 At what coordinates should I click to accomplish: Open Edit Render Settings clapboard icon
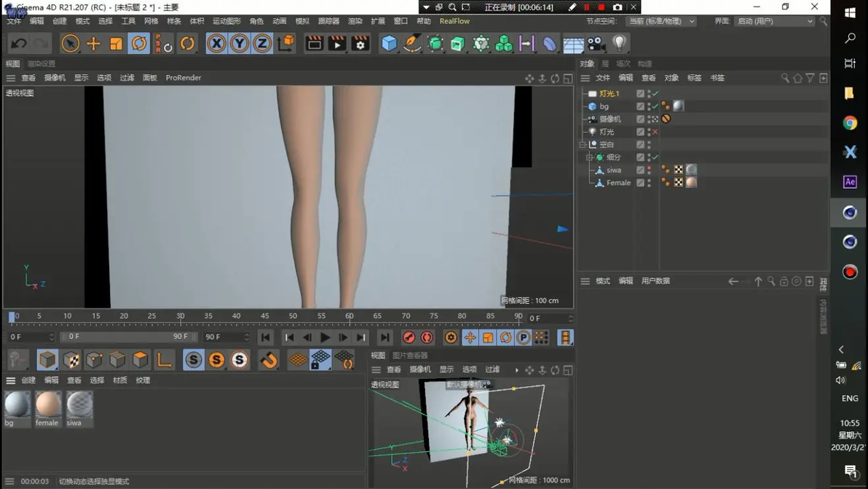point(360,43)
